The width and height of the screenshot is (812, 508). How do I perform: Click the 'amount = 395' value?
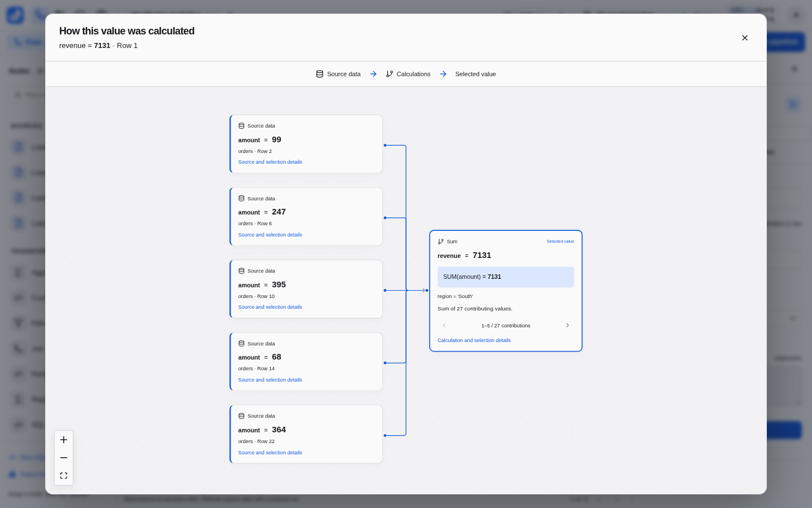[262, 284]
